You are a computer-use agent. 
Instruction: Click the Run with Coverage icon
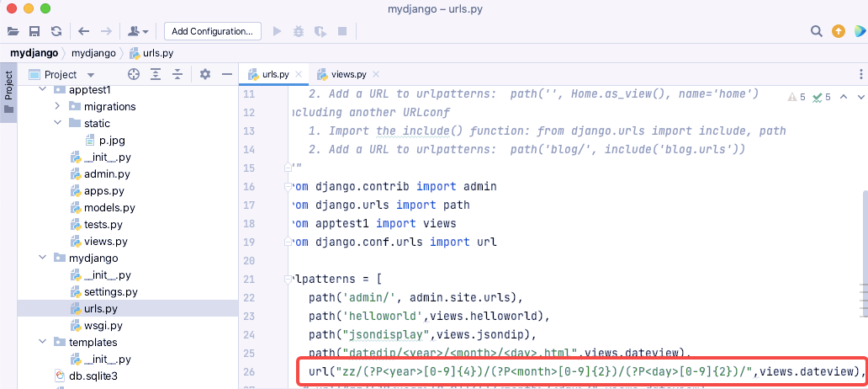[x=320, y=32]
